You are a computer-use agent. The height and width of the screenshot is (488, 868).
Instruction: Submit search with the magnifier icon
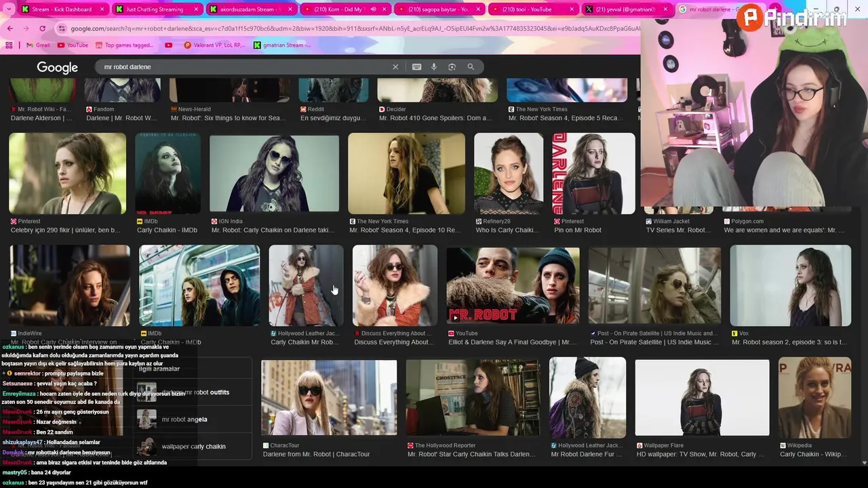[471, 67]
